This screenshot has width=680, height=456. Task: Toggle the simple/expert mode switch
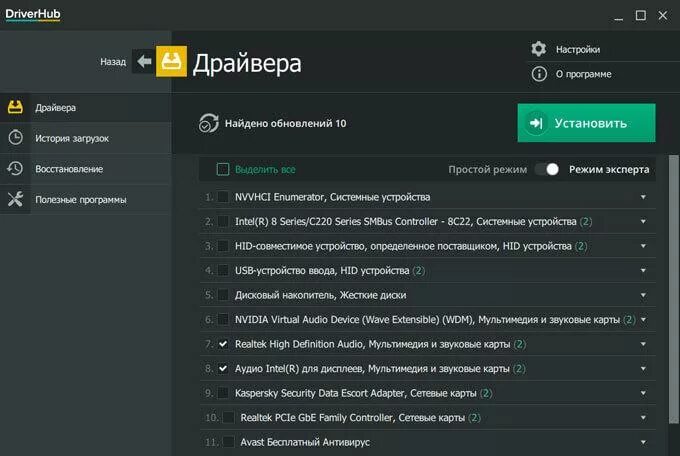coord(547,169)
